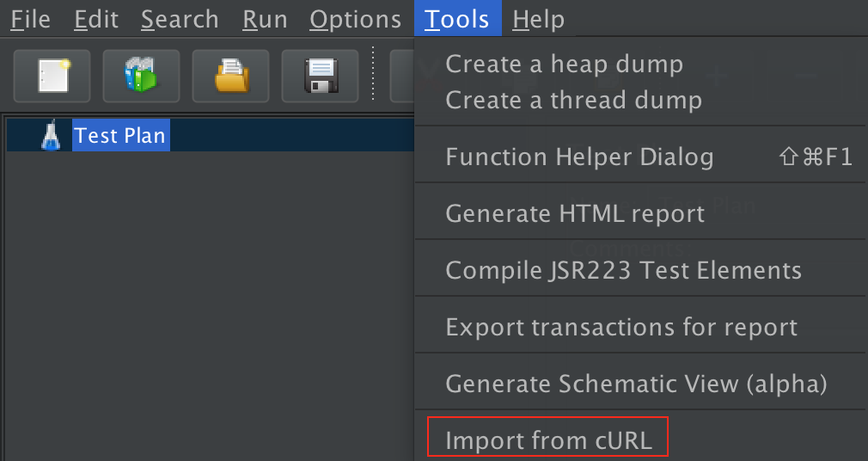Screen dimensions: 868x461
Task: Open the Run menu
Action: tap(265, 19)
